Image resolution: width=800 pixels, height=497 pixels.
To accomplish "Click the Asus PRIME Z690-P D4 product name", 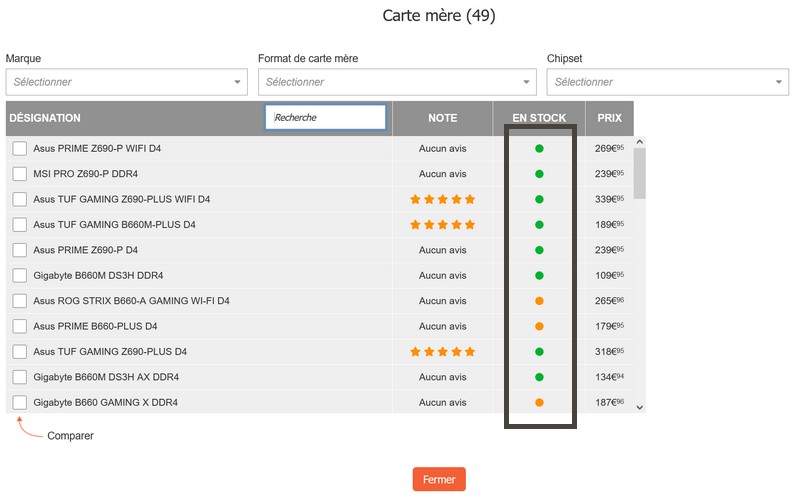I will click(x=85, y=250).
